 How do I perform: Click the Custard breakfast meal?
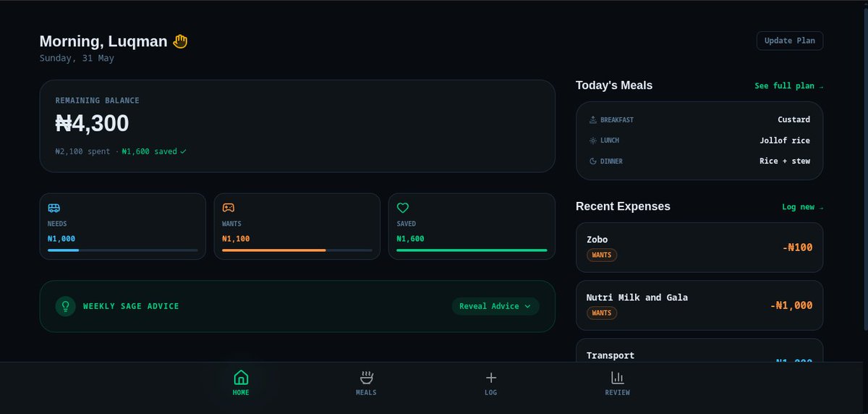793,119
